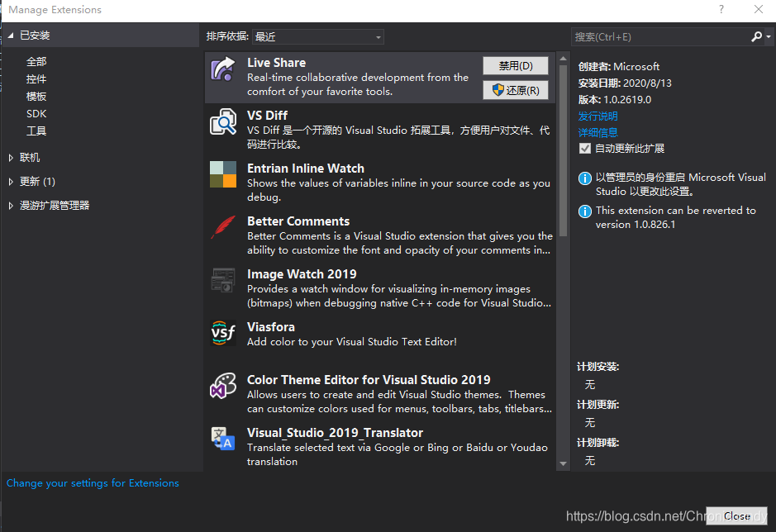Click the search magnifier icon

click(x=756, y=36)
